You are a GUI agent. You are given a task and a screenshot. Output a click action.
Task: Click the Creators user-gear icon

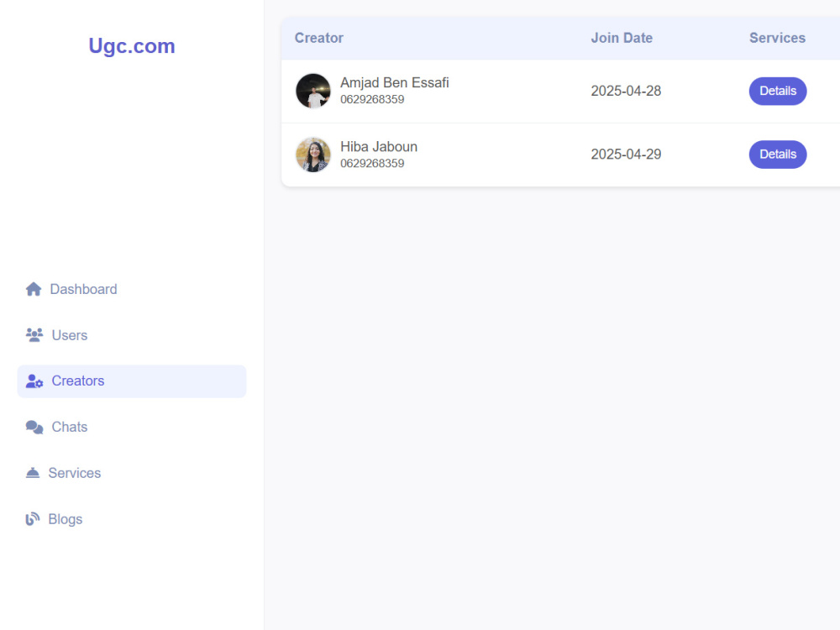pyautogui.click(x=34, y=381)
